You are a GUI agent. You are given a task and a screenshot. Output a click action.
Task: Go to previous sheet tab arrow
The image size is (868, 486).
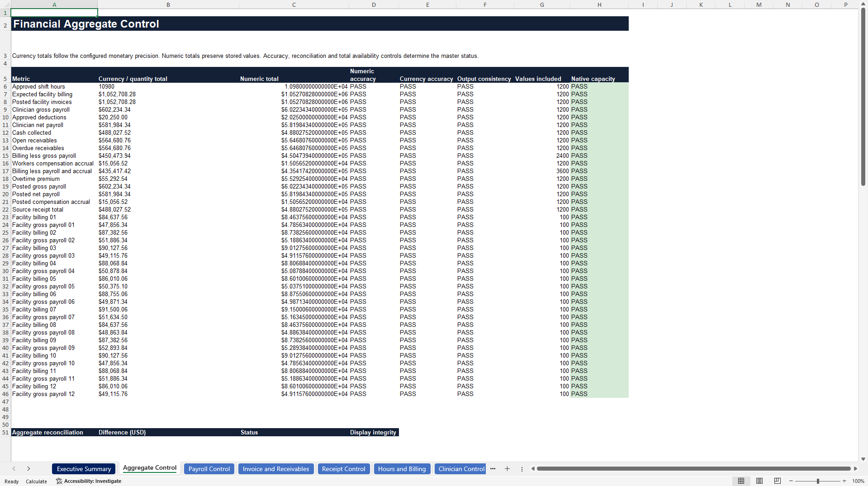tap(14, 469)
